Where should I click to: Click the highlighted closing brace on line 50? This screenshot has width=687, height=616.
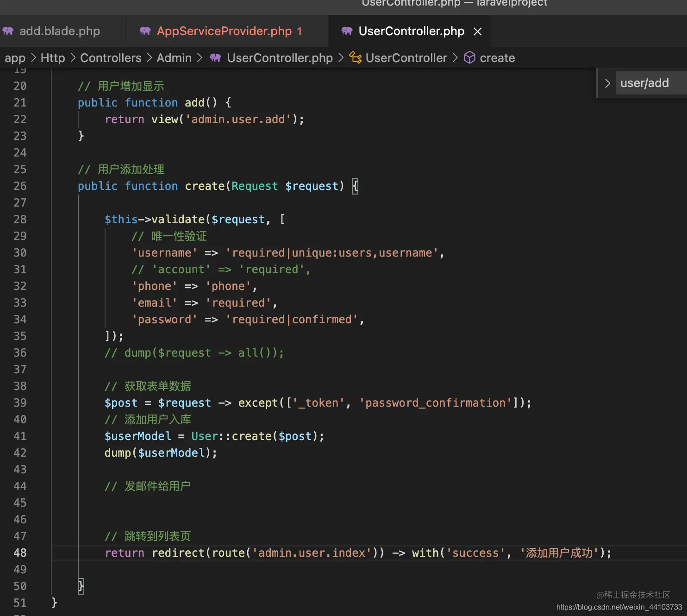[81, 586]
